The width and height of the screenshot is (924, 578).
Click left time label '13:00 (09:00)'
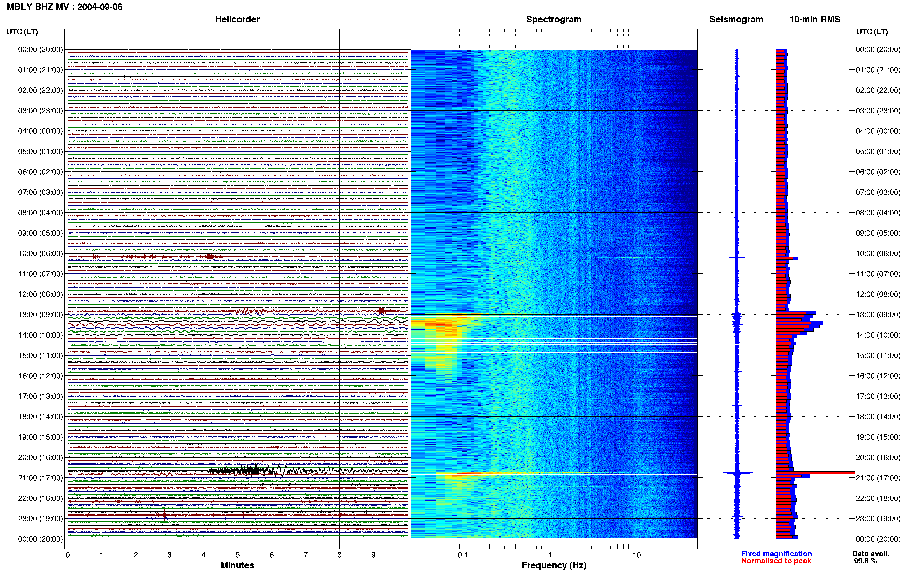pos(41,315)
